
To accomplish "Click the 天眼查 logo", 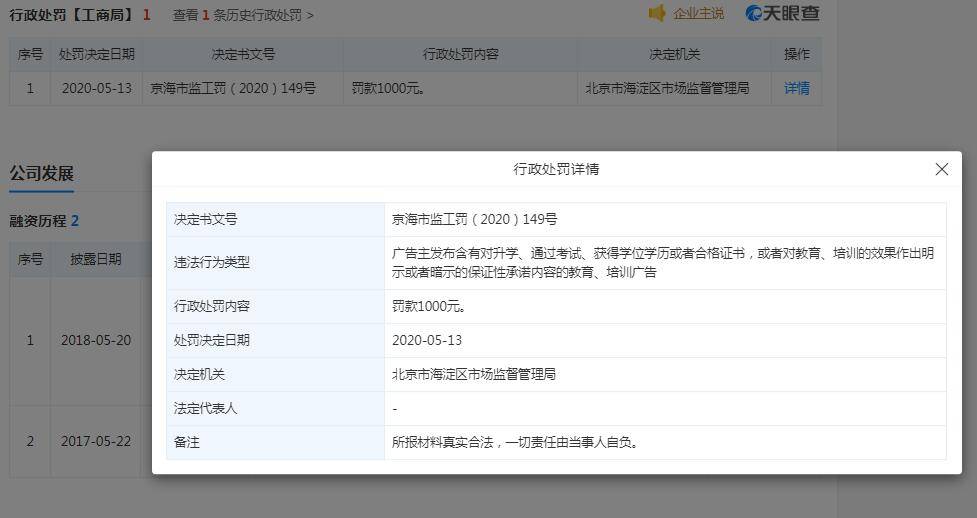I will click(782, 13).
